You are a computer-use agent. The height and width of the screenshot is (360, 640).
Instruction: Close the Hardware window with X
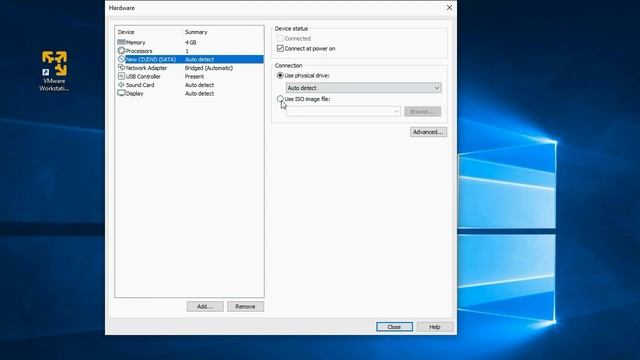pos(449,8)
